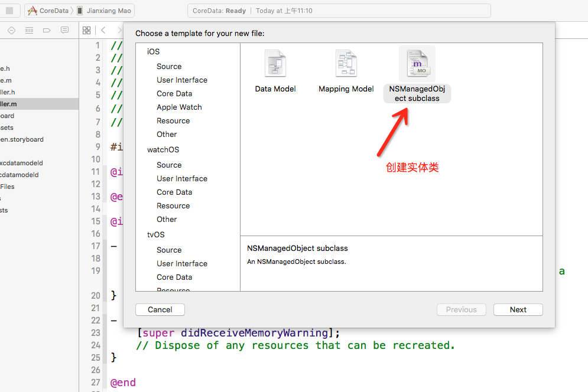Screen dimensions: 588x392
Task: Click the disabled Previous button
Action: coord(462,309)
